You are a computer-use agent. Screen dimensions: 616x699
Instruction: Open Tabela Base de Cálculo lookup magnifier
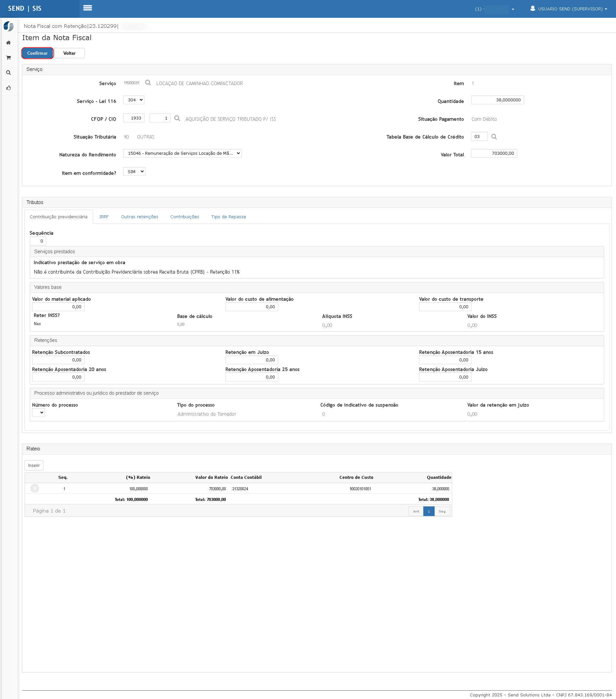[x=494, y=137]
